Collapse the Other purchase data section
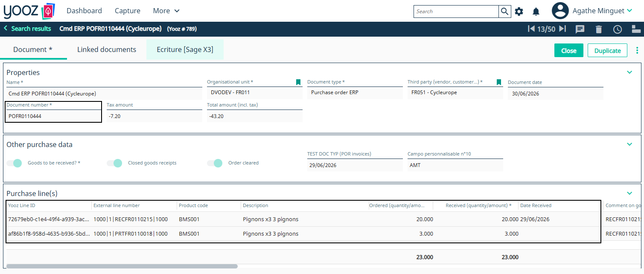The width and height of the screenshot is (644, 274). (629, 144)
